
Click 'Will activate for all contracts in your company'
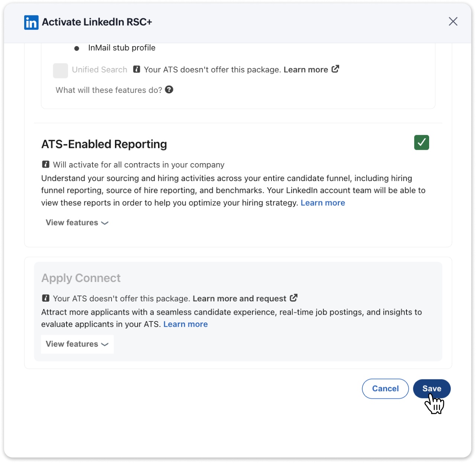click(x=139, y=165)
